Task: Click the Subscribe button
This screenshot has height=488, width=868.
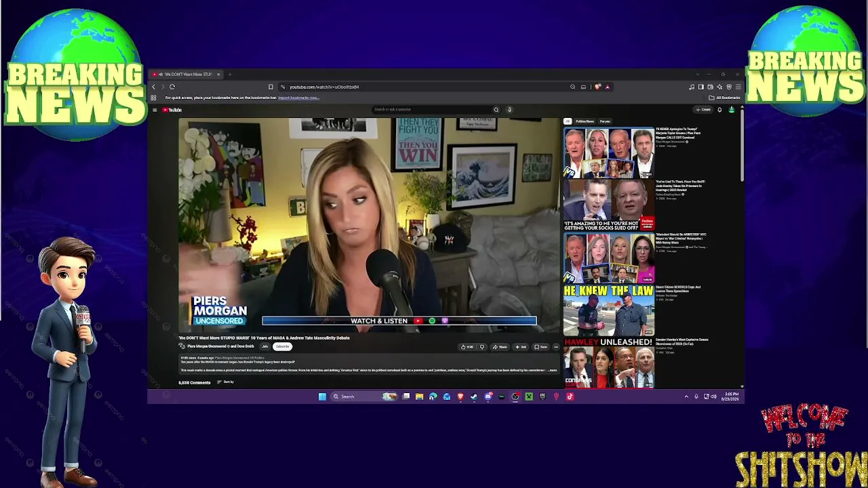Action: (x=282, y=346)
